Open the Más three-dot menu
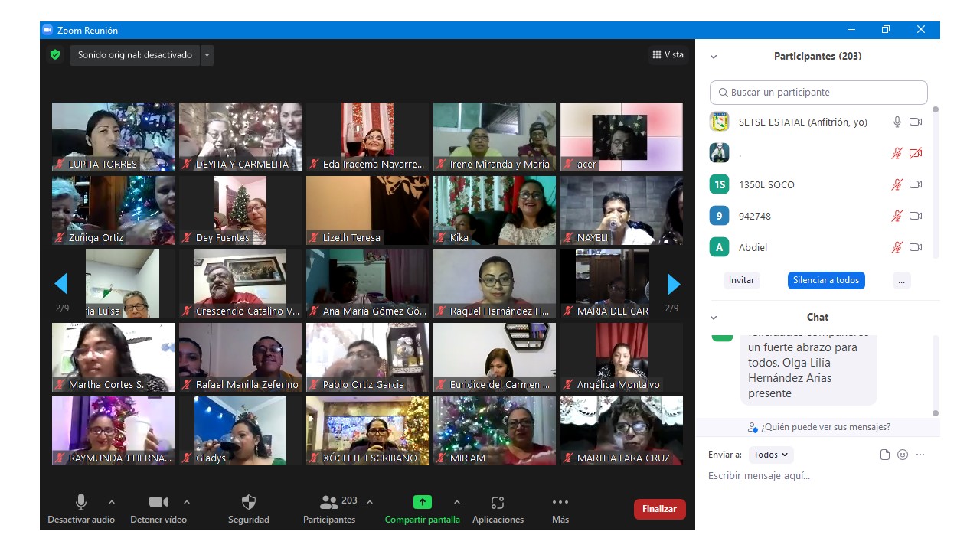The image size is (980, 551). pos(560,509)
